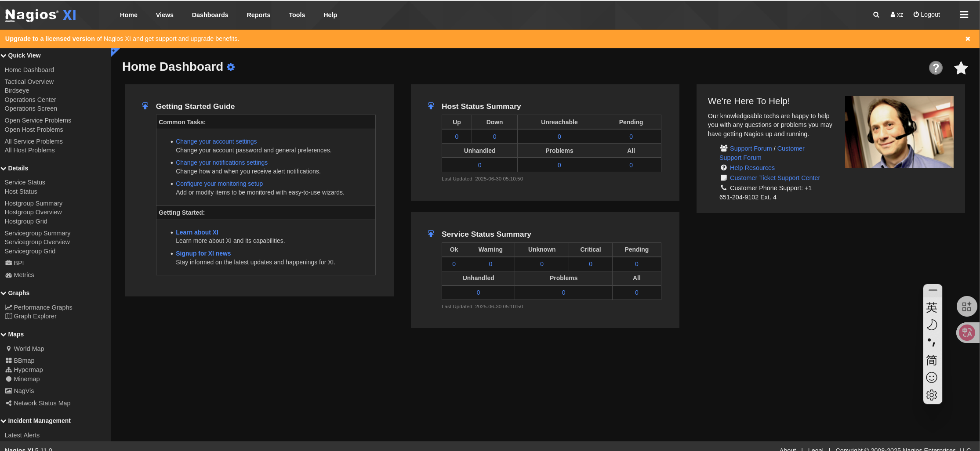This screenshot has height=451, width=980.
Task: Click the add-to-dashboard corner flag icon
Action: (x=114, y=52)
